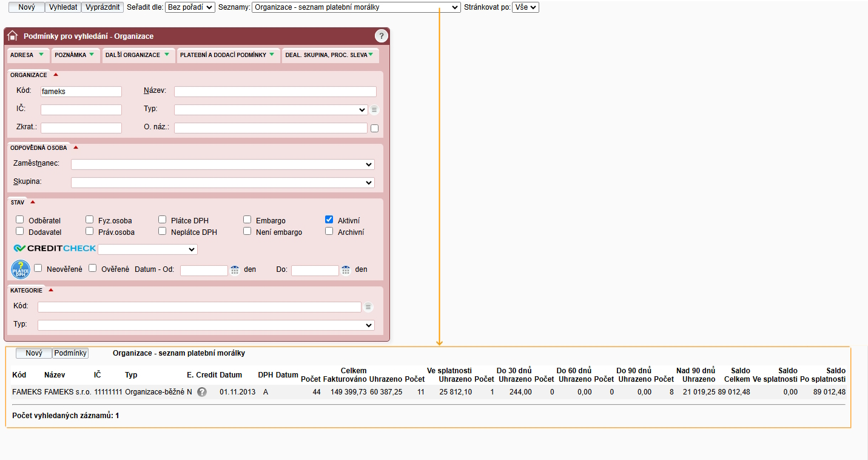868x460 pixels.
Task: Click into the Název input field
Action: click(275, 92)
